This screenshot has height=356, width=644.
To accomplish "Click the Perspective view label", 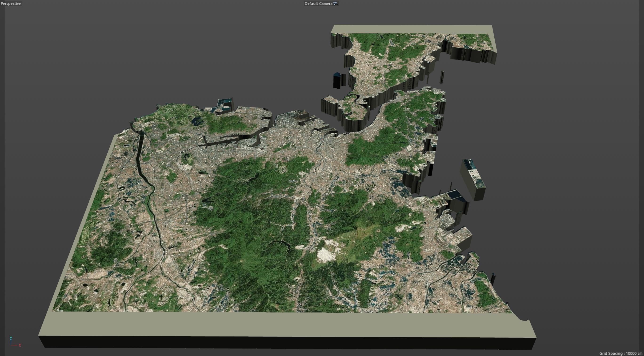I will 11,4.
